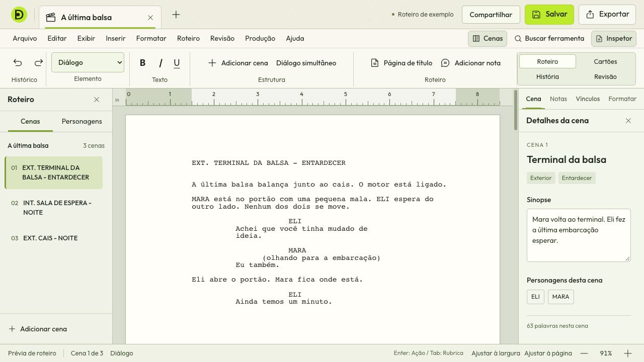Open a new document tab with plus

176,15
